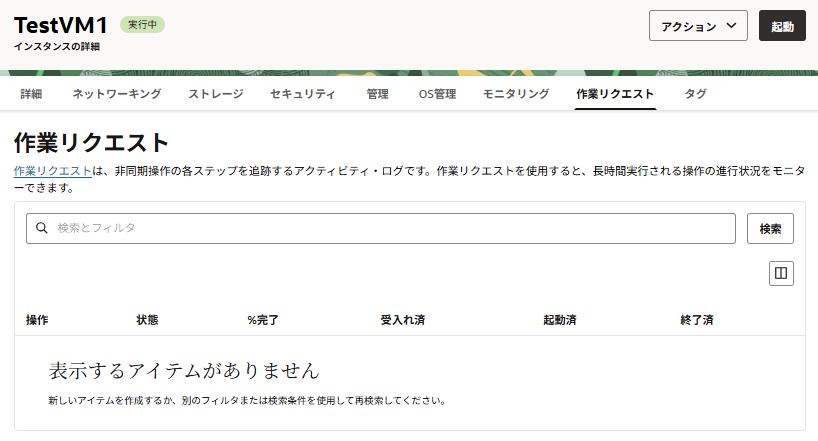Click the 状態 column header

pos(147,320)
